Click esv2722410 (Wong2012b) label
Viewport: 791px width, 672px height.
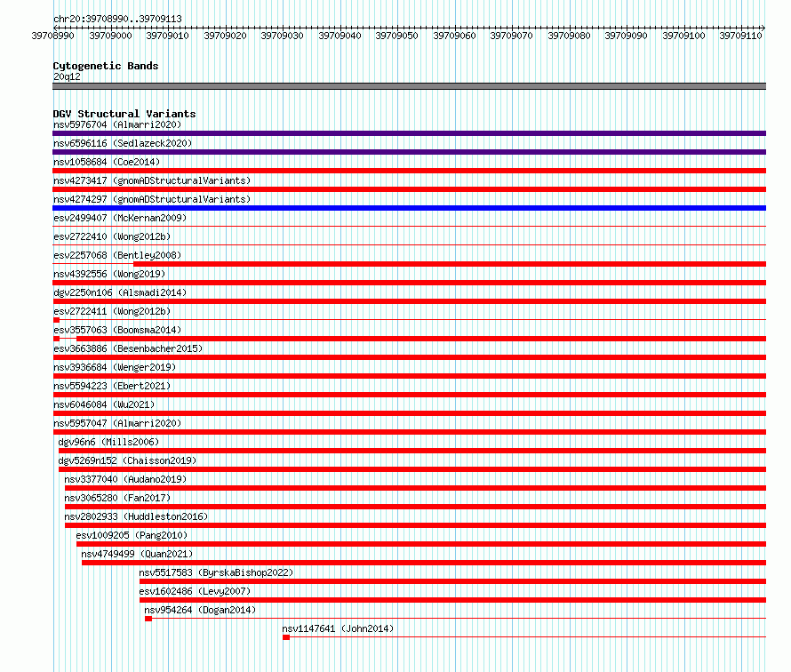point(112,236)
